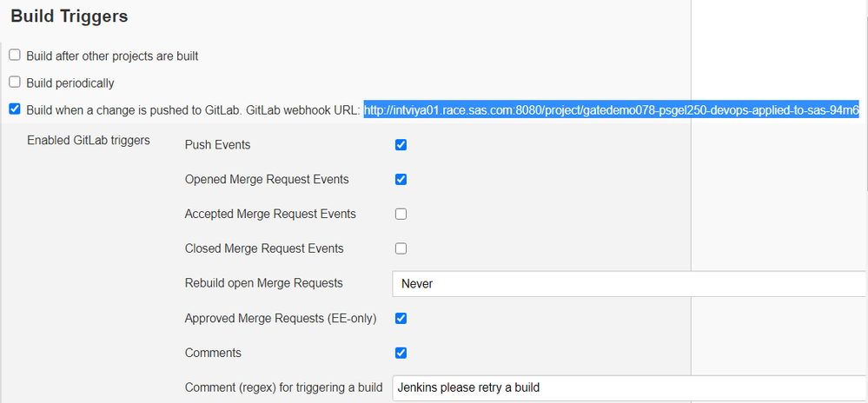Enable Accepted Merge Request Events
The width and height of the screenshot is (868, 403).
(401, 214)
